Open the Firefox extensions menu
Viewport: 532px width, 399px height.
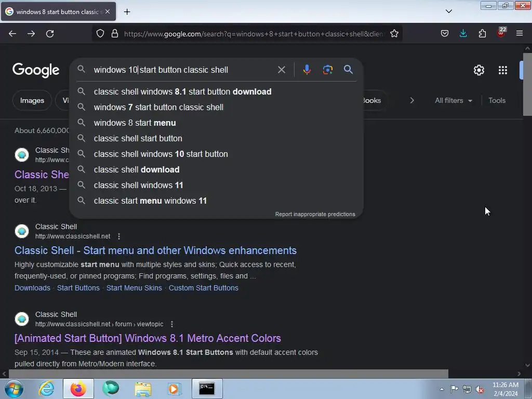(482, 34)
